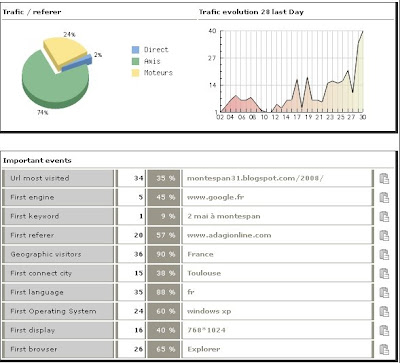Select the Geographic visitors label
400x363 pixels.
[46, 254]
